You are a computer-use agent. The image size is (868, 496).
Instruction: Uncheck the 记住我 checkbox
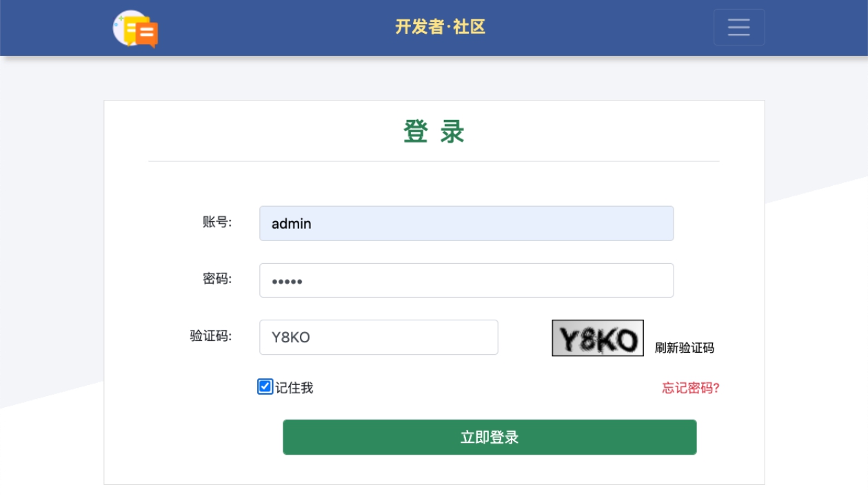(265, 386)
